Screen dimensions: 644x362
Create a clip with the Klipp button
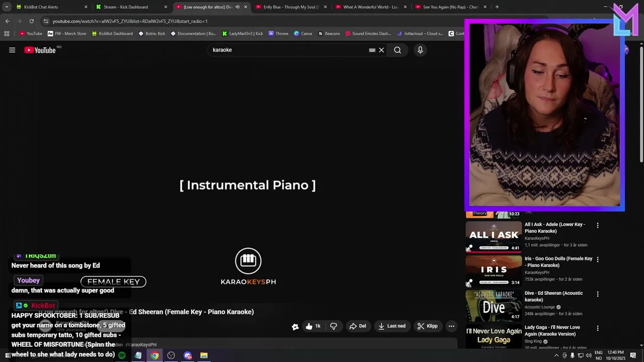tap(428, 326)
